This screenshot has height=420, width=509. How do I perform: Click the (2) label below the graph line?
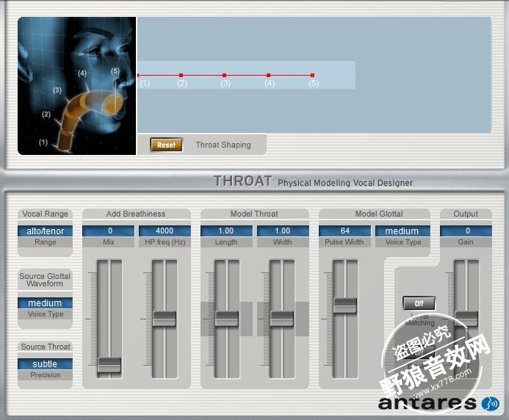click(x=182, y=84)
